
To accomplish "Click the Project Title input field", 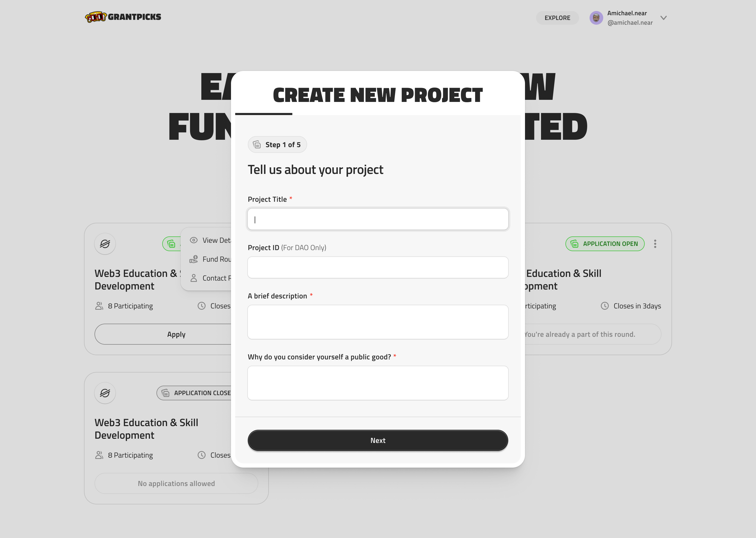I will pyautogui.click(x=378, y=219).
